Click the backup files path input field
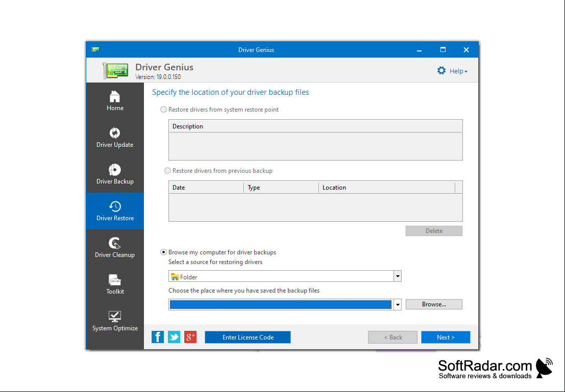Screen dimensions: 565x392 281,304
